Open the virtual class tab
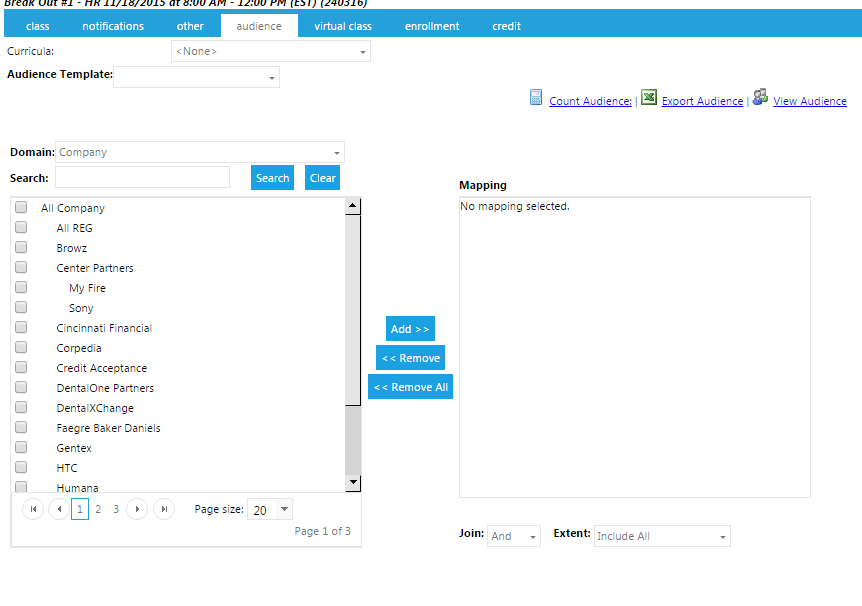The width and height of the screenshot is (862, 606). coord(343,26)
